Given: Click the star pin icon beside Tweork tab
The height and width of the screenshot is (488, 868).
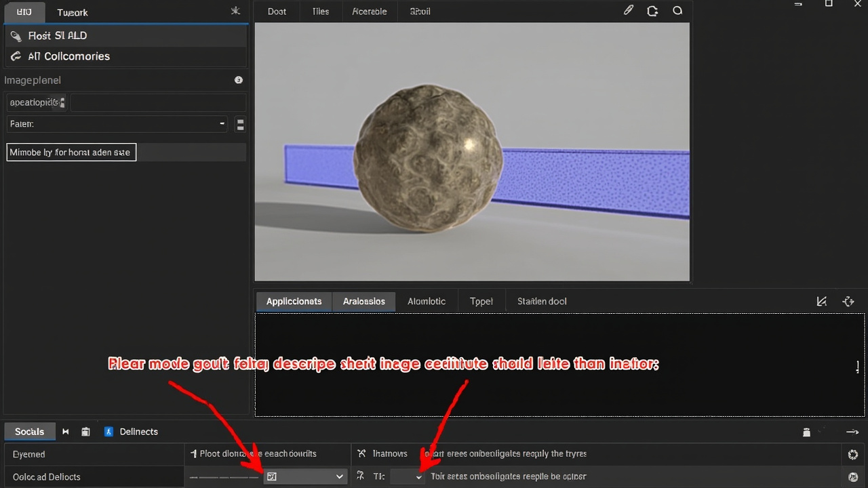Looking at the screenshot, I should click(x=235, y=11).
